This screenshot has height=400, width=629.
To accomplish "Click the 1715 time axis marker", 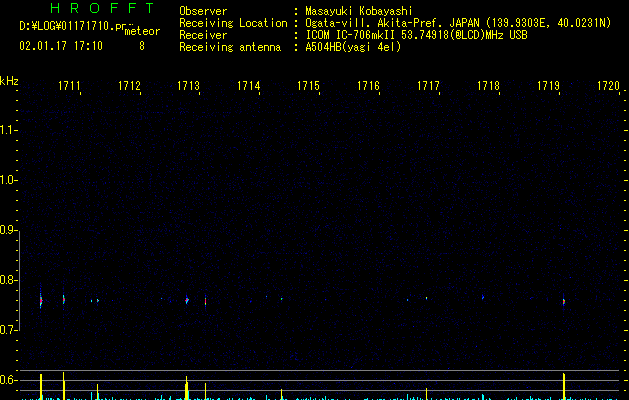I will (x=308, y=86).
